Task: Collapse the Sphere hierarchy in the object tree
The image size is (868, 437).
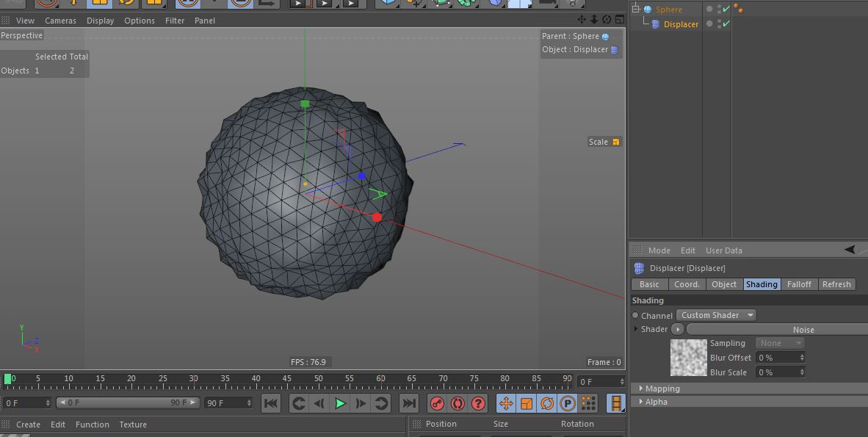Action: pos(636,10)
